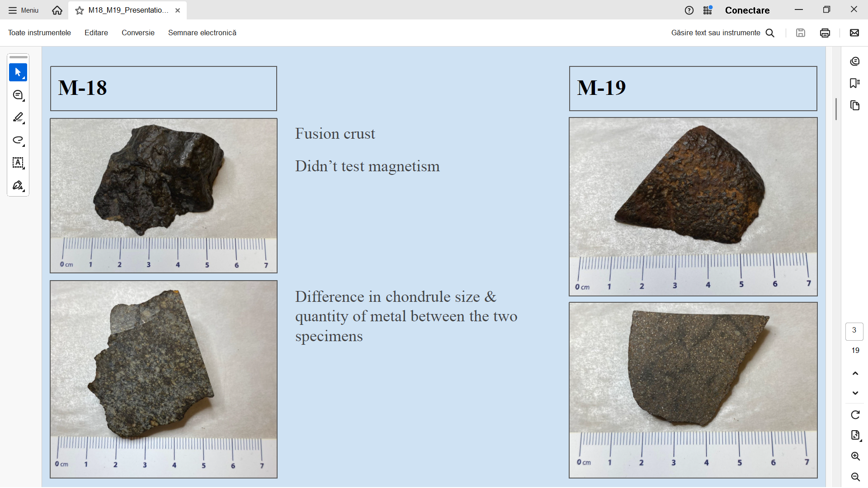Click Toate instrumentele button

(x=39, y=33)
